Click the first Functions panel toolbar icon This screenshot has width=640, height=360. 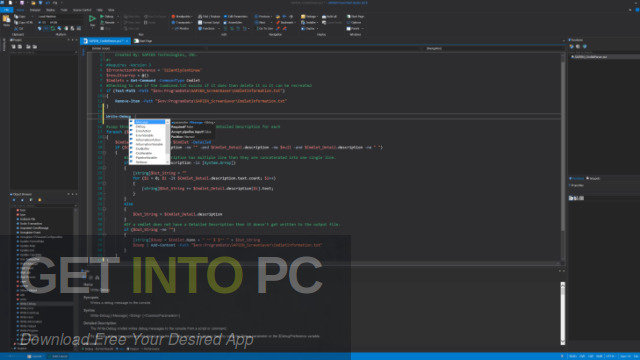click(x=572, y=47)
